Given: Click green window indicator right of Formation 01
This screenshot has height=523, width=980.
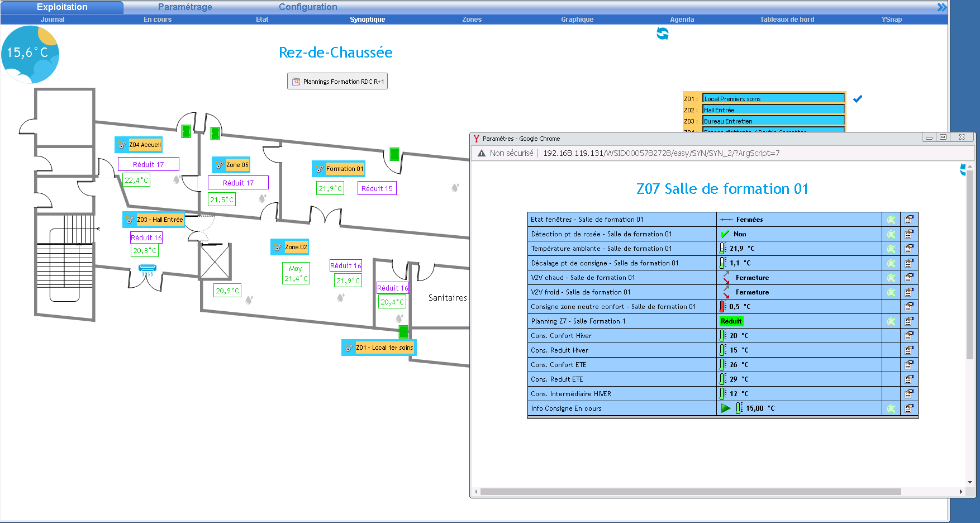Looking at the screenshot, I should click(x=394, y=154).
